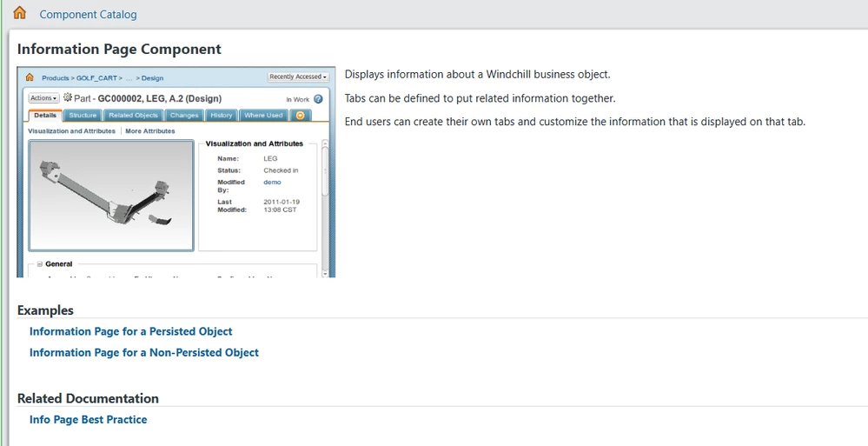This screenshot has width=868, height=446.
Task: Click the More Attributes sub-link
Action: click(x=150, y=130)
